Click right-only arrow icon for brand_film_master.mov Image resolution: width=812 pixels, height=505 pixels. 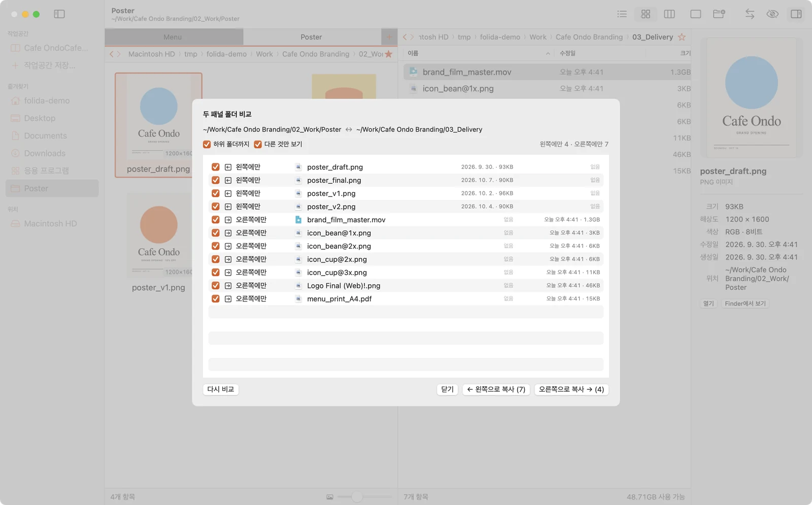[x=228, y=220]
